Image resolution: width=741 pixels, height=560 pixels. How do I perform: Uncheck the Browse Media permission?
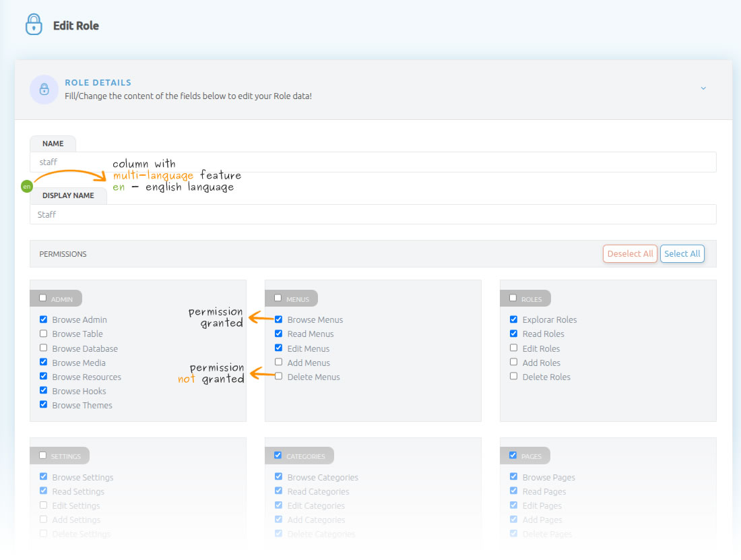pos(44,362)
